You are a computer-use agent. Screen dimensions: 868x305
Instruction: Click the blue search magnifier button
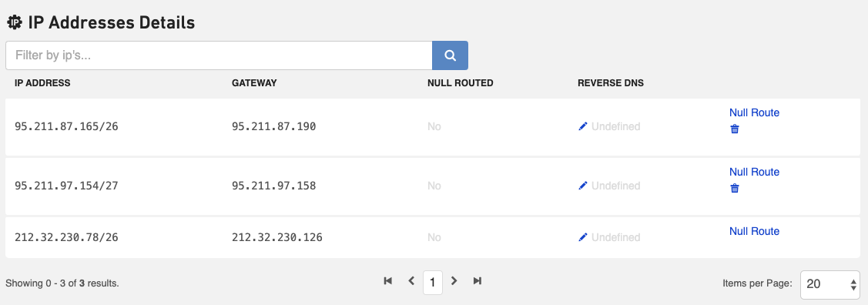(x=450, y=55)
